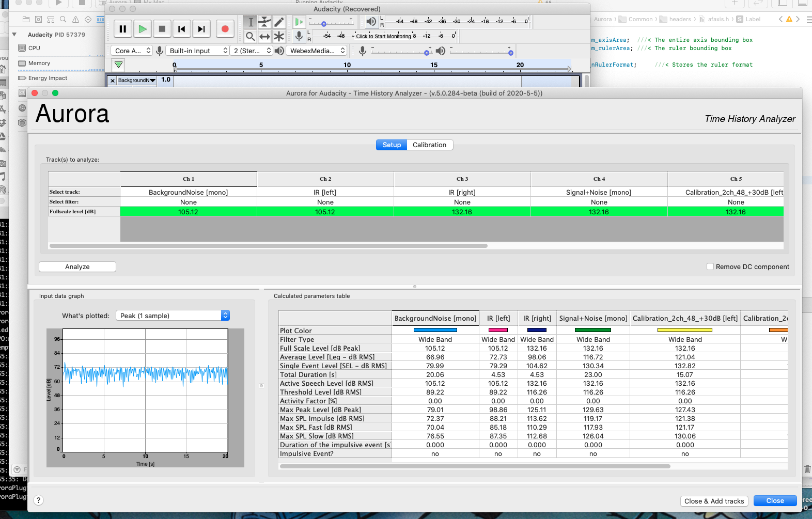Click Ch 3 filter cell under IR [right]

462,202
